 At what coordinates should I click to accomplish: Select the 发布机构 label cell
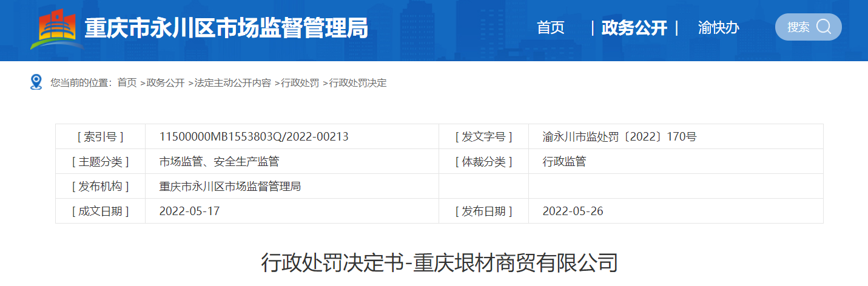101,187
